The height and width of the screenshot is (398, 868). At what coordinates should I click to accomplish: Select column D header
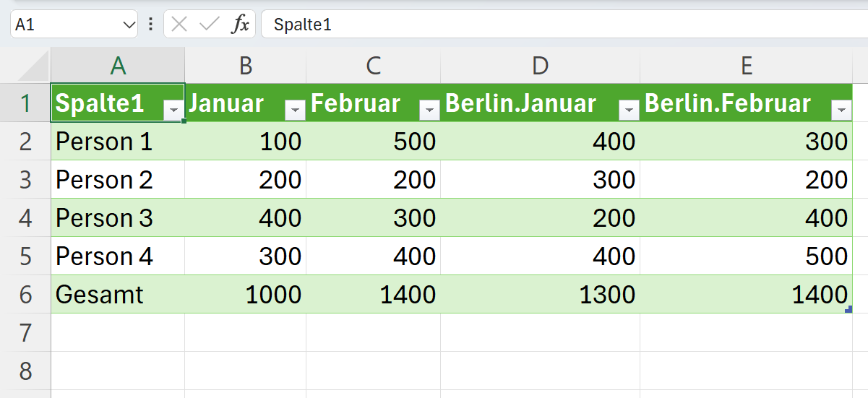tap(540, 66)
